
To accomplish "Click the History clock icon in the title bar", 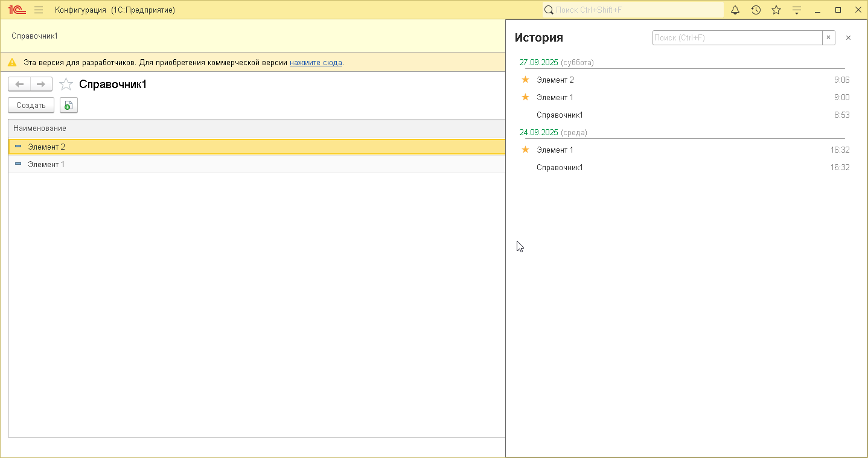I will tap(756, 10).
